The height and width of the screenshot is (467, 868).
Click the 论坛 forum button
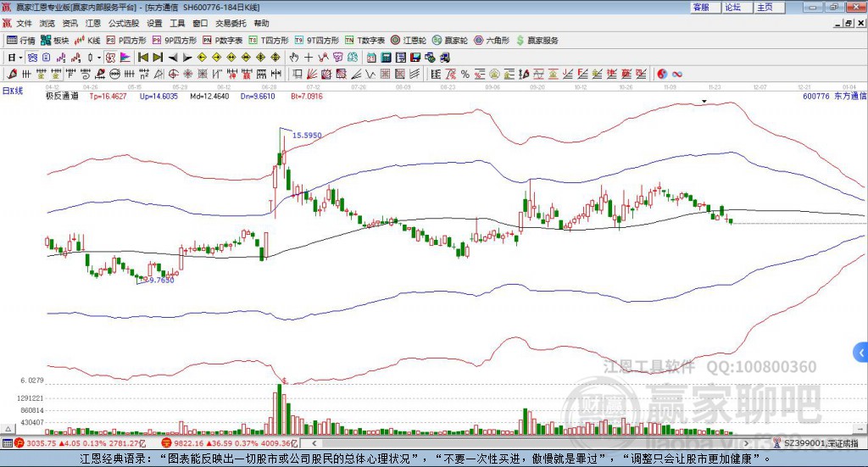coord(732,7)
